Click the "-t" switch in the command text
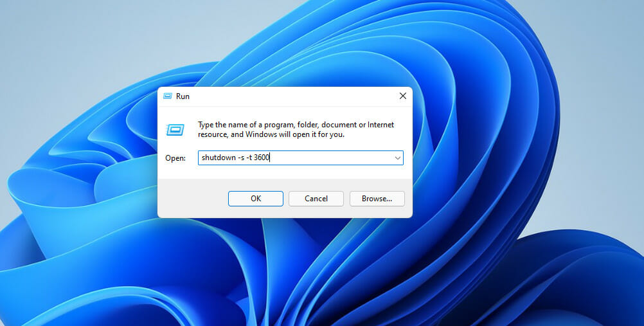644x326 pixels. pyautogui.click(x=248, y=158)
